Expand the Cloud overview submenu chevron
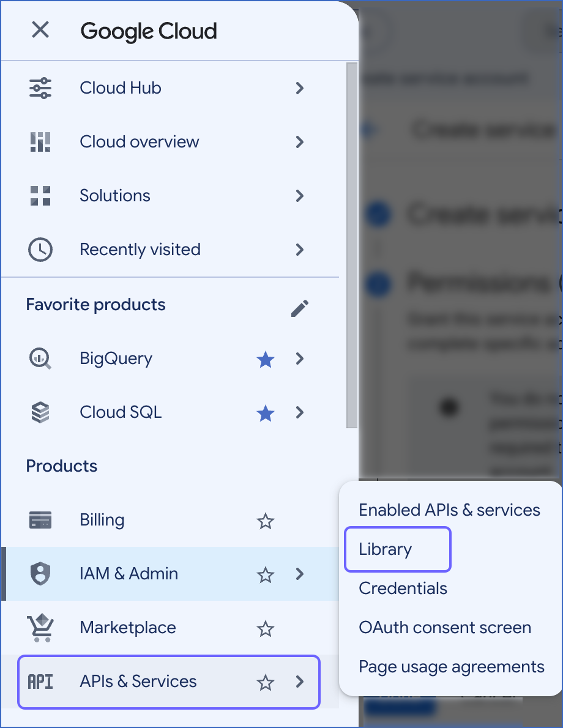 (x=300, y=142)
